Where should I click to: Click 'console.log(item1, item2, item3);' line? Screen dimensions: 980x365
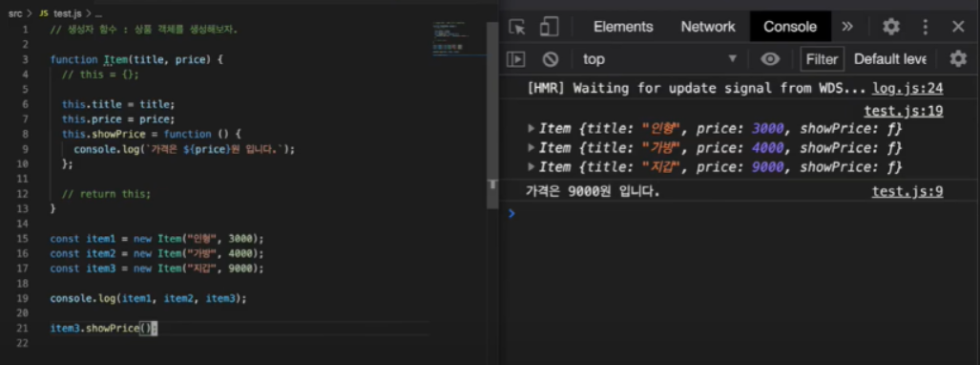point(148,299)
